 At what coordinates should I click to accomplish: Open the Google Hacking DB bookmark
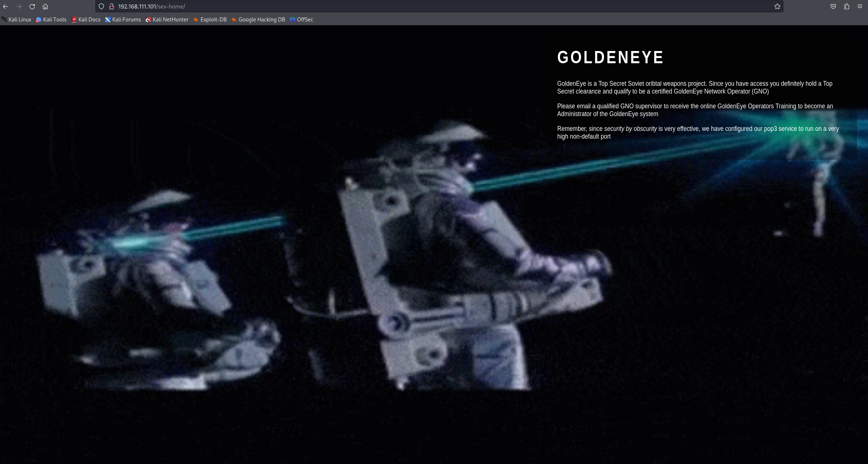point(258,20)
